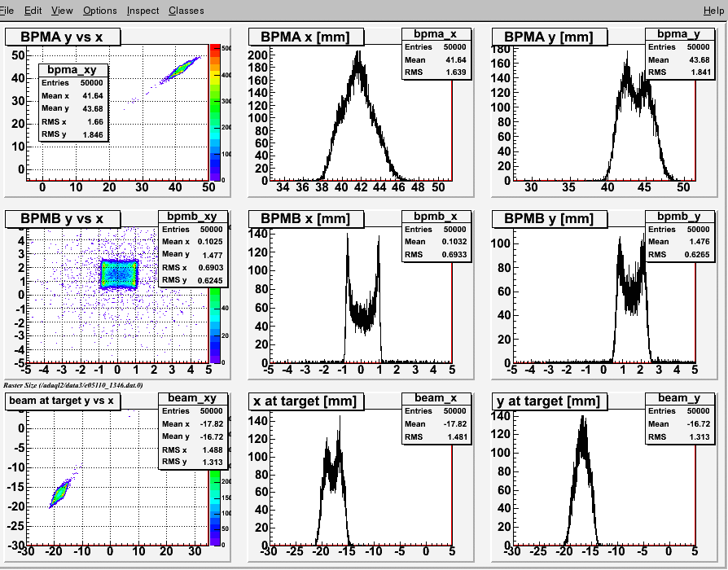Screen dimensions: 728x570
Task: Click the BPMA color palette scale
Action: (215, 112)
